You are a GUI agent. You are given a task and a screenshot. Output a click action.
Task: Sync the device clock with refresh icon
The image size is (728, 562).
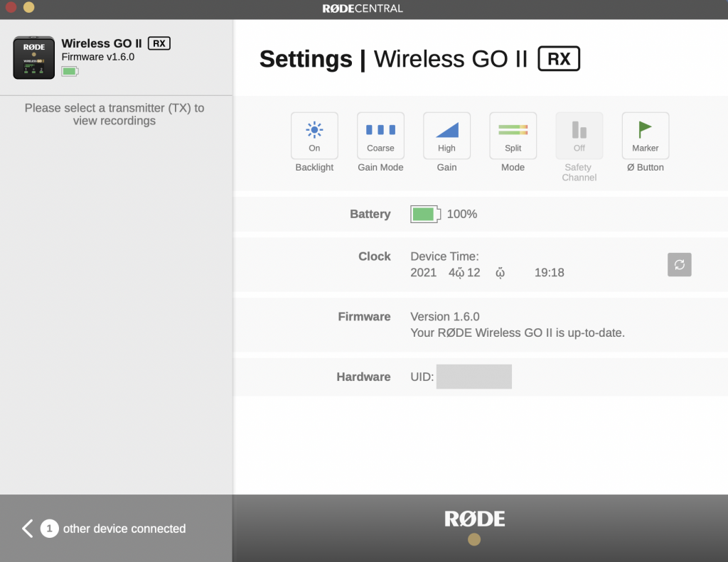[x=679, y=264]
